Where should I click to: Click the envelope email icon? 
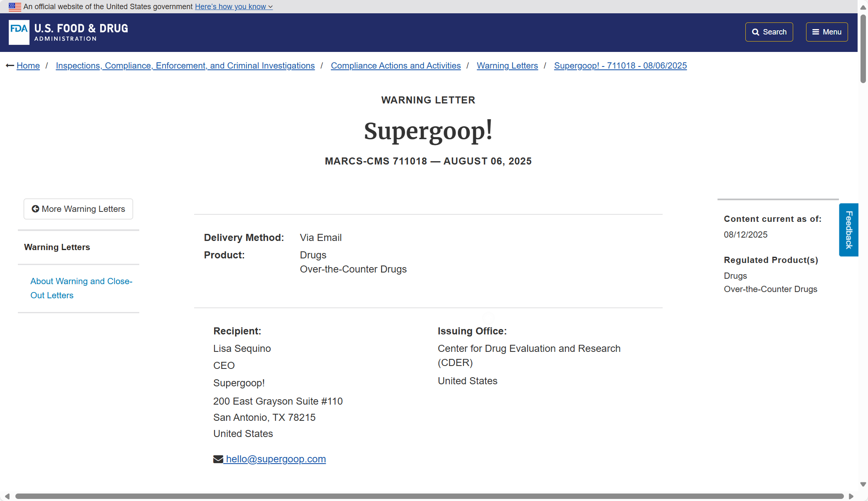click(x=218, y=459)
